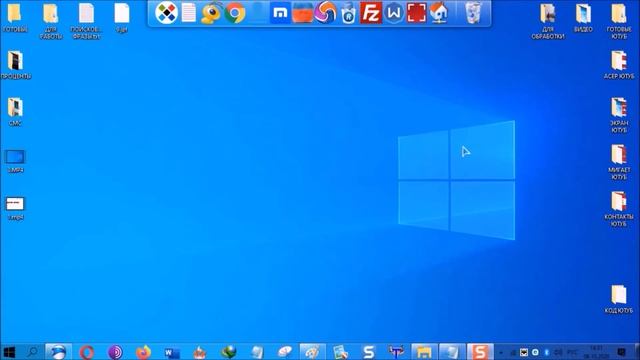The width and height of the screenshot is (640, 360).
Task: Select the СМС folder on desktop
Action: click(15, 111)
